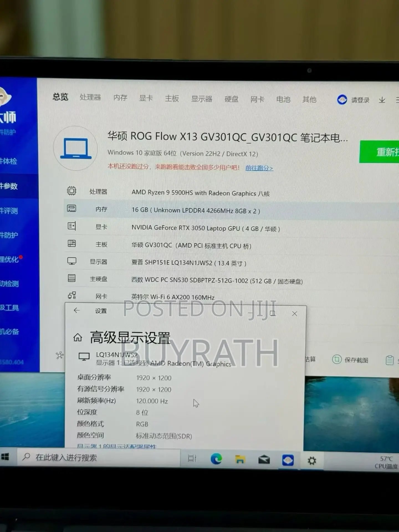
Task: Click the home icon in 设置 window
Action: pos(78,337)
